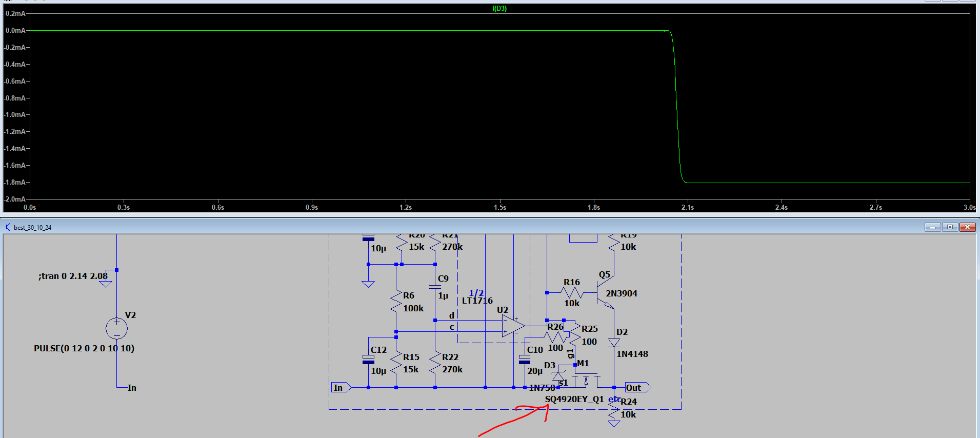980x438 pixels.
Task: Click the ground symbol below R24
Action: [614, 424]
